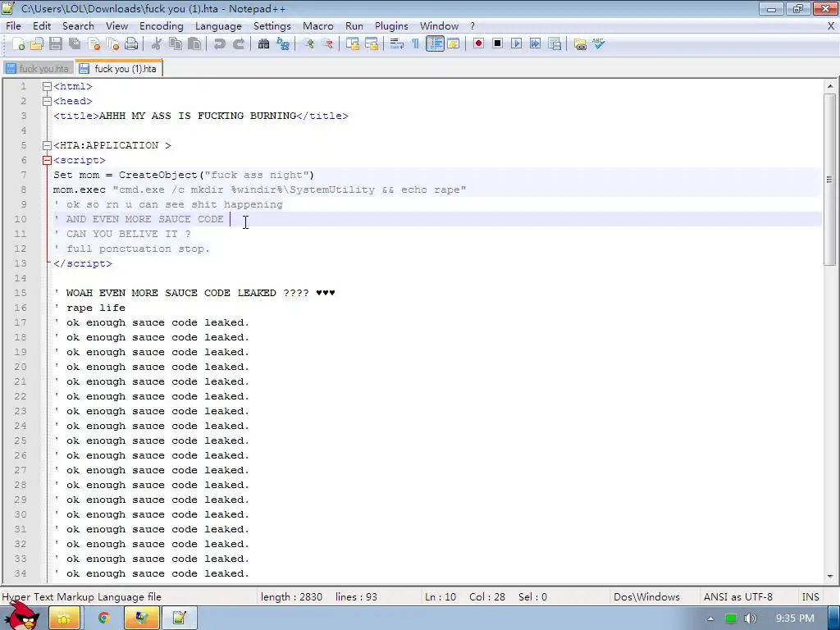This screenshot has width=840, height=630.
Task: Toggle show all characters pilcrow icon
Action: 415,44
